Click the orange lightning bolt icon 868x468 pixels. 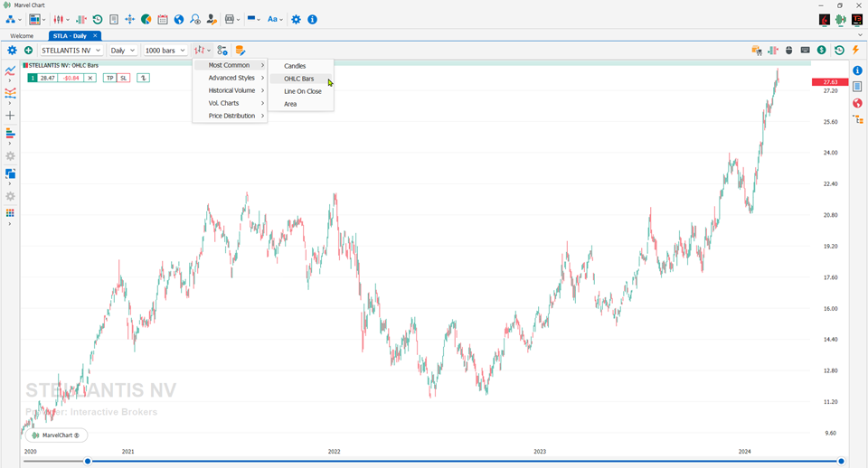(856, 51)
